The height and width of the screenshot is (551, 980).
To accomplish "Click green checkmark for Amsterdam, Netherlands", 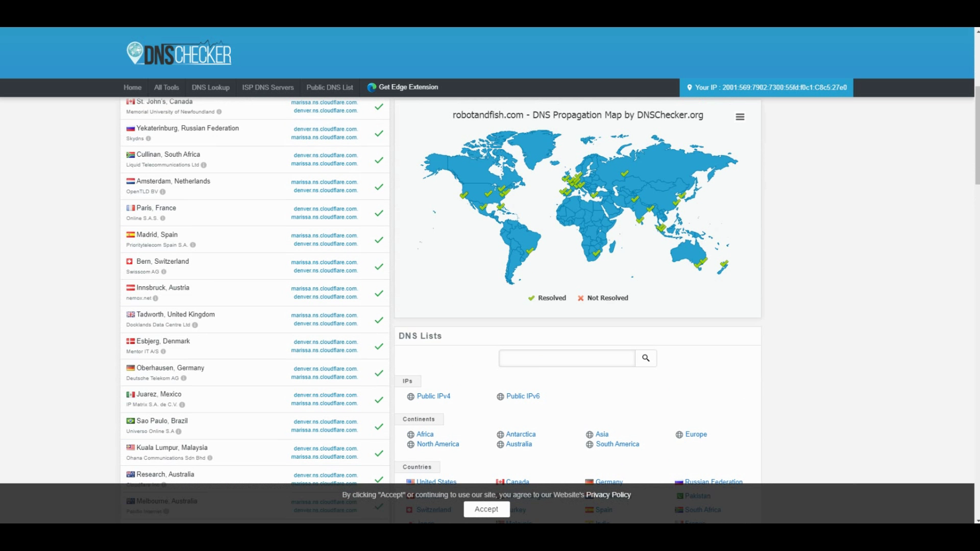I will (x=379, y=187).
